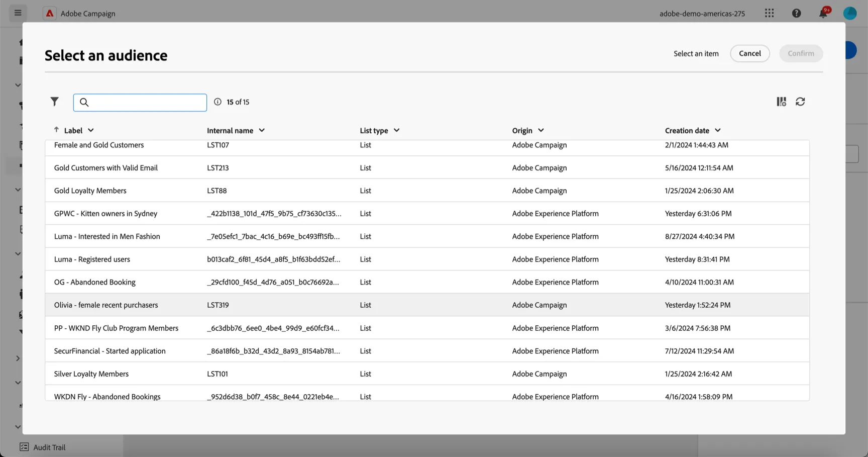Viewport: 868px width, 457px height.
Task: Select Gold Customers with Valid Email
Action: tap(427, 167)
